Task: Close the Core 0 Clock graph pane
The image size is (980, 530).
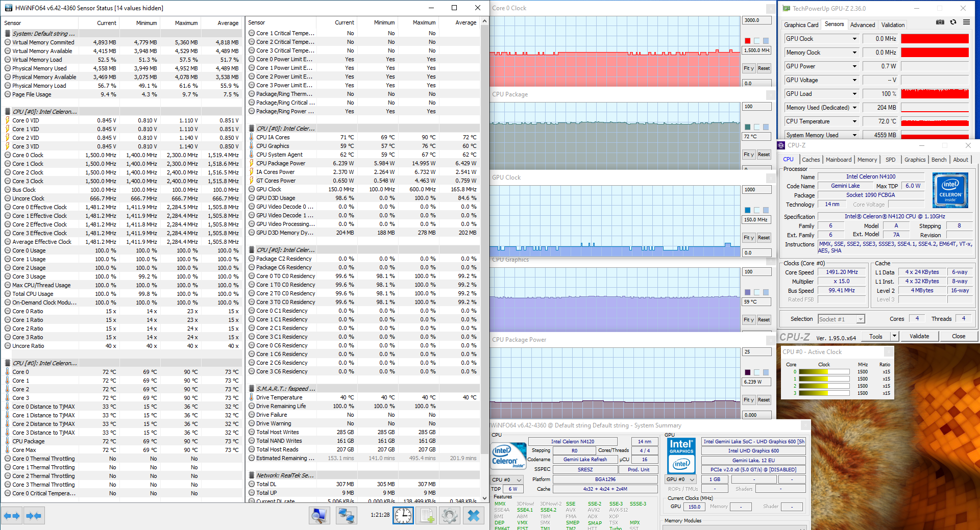Action: tap(771, 9)
